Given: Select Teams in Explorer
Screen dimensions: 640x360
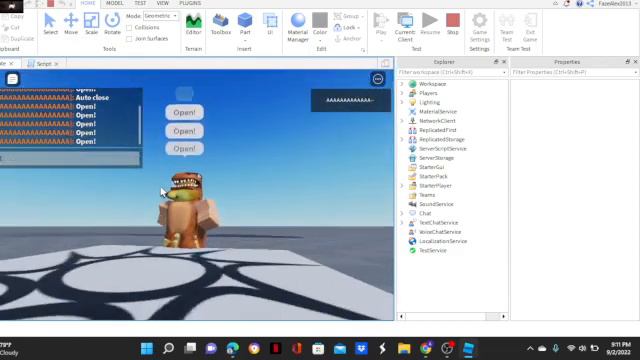Looking at the screenshot, I should click(x=427, y=195).
